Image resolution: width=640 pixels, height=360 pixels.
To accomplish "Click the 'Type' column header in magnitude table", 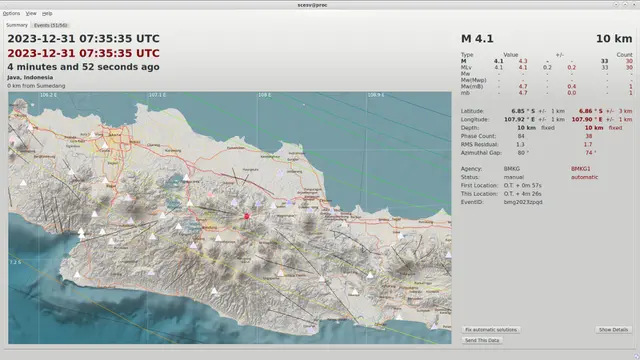I will click(467, 55).
